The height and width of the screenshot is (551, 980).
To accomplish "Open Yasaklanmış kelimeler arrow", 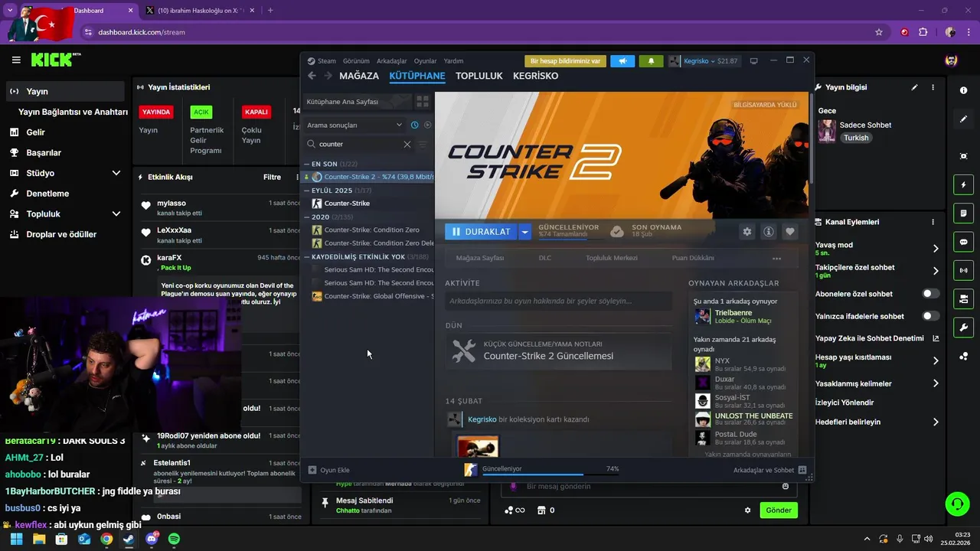I will (x=936, y=383).
